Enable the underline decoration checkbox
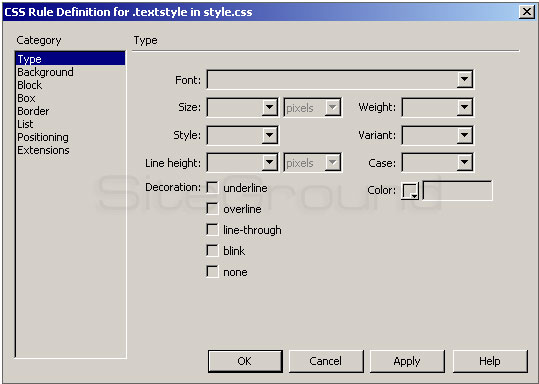This screenshot has width=539, height=384. point(212,188)
